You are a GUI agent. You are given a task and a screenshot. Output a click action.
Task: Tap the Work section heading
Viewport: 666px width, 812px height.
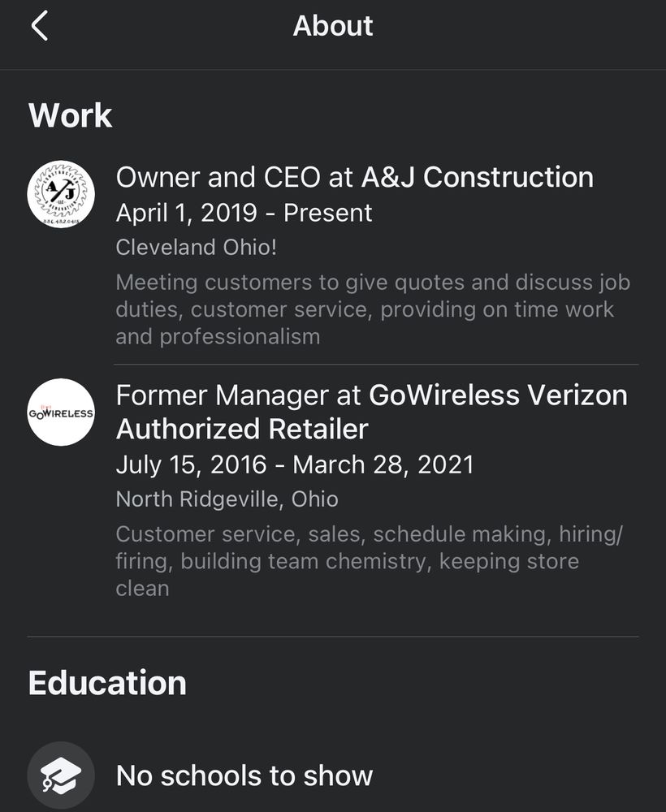pos(71,115)
